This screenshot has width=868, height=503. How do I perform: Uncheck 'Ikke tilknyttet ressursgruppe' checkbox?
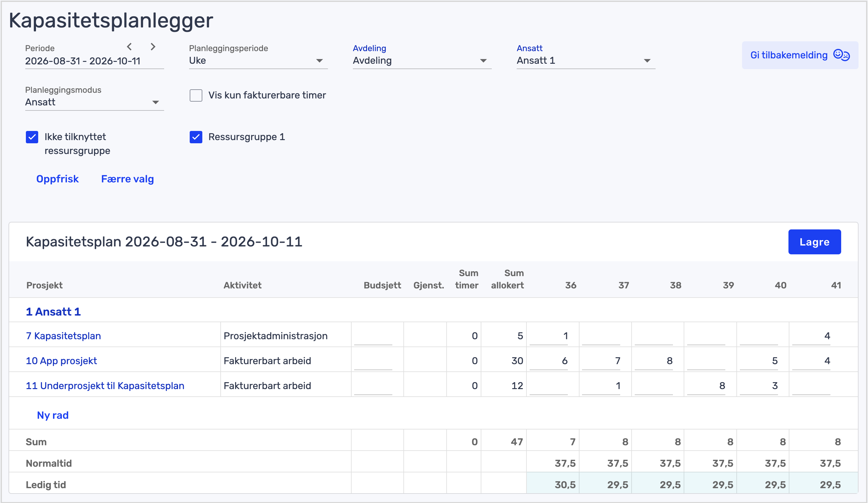32,137
